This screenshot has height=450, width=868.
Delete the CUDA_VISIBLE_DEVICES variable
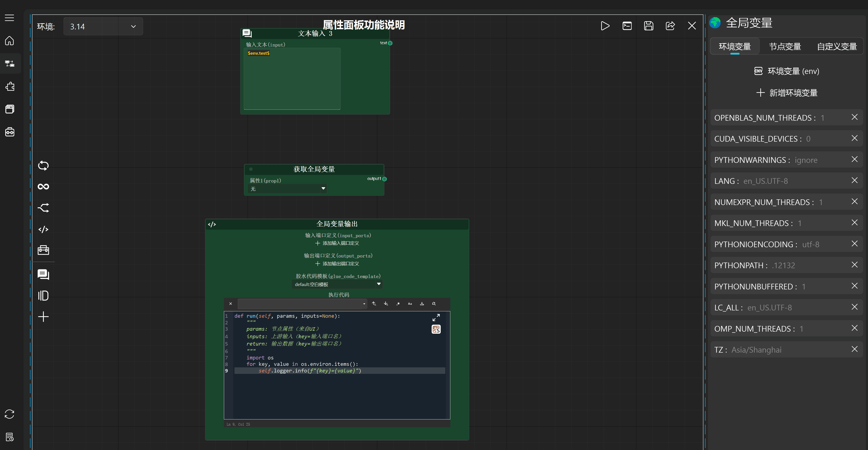tap(855, 138)
